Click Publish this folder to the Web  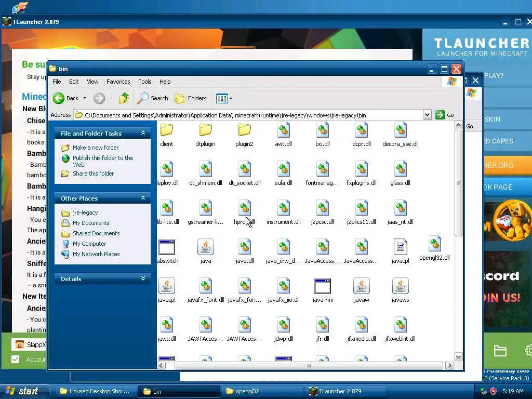103,161
